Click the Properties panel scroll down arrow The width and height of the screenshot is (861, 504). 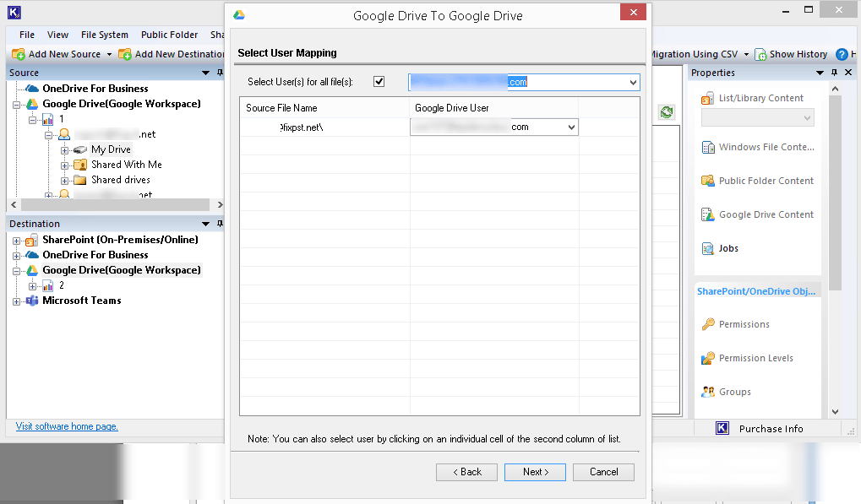pos(835,412)
